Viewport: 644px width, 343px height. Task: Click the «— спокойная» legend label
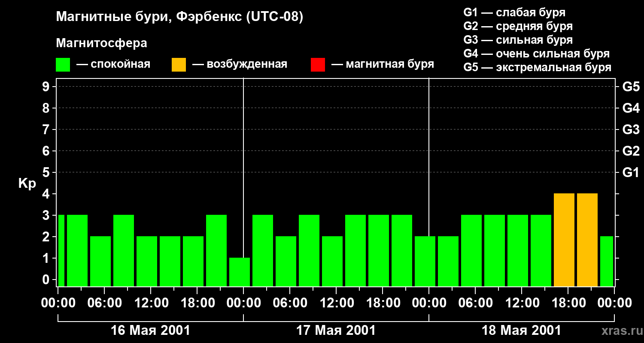point(113,64)
